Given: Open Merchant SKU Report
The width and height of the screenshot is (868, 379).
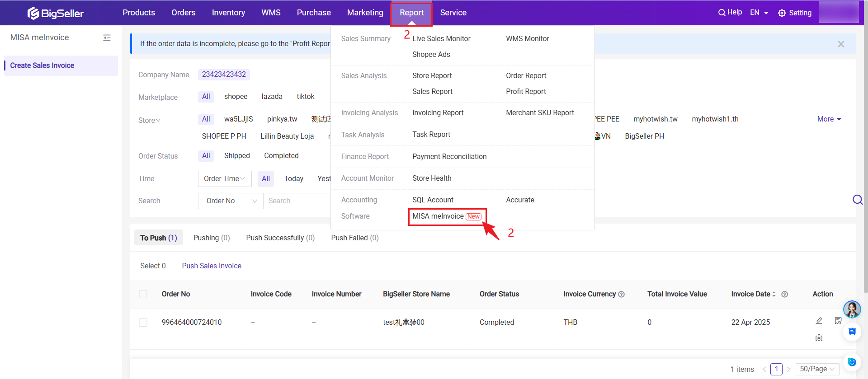Looking at the screenshot, I should click(x=540, y=113).
